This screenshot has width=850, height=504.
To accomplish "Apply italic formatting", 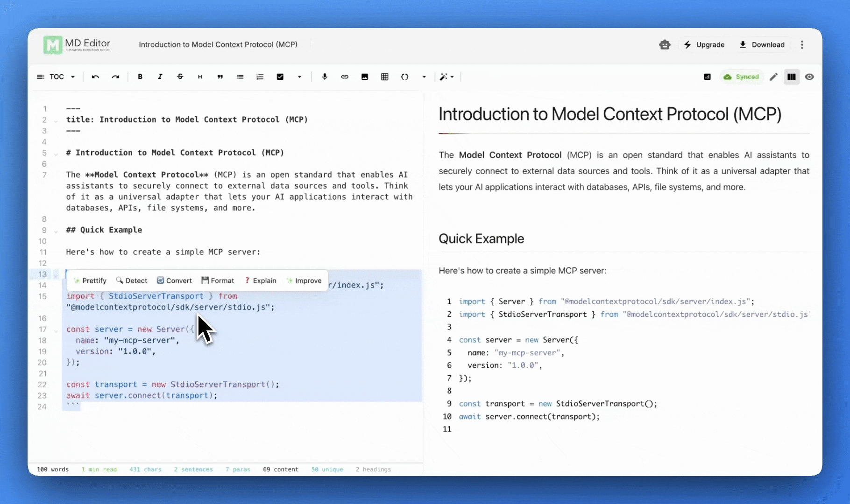I will (x=160, y=77).
